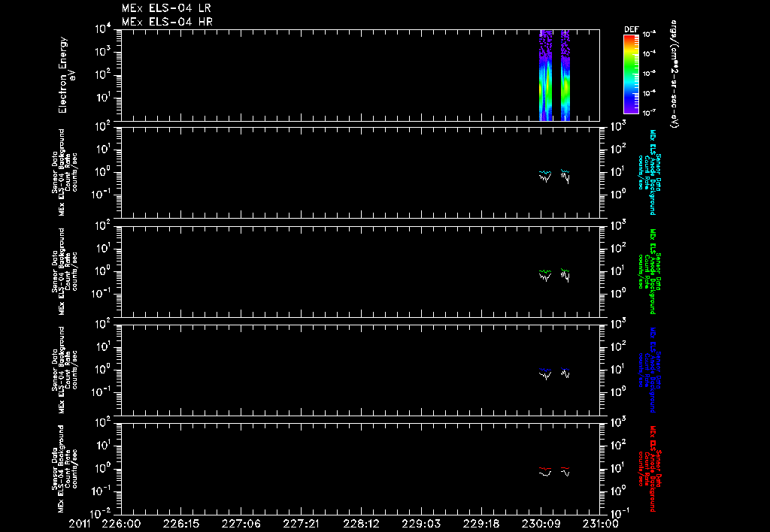The image size is (770, 532).
Task: Select the blue right-axis background count label
Action: [649, 370]
